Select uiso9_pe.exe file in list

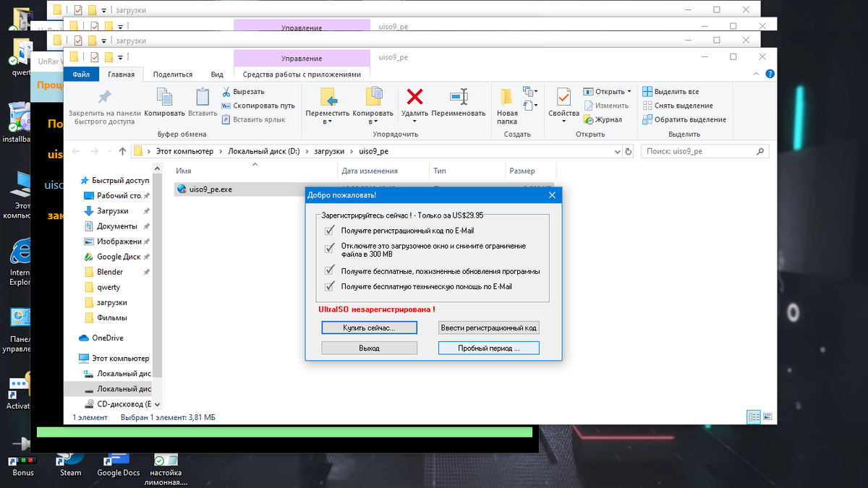tap(210, 189)
